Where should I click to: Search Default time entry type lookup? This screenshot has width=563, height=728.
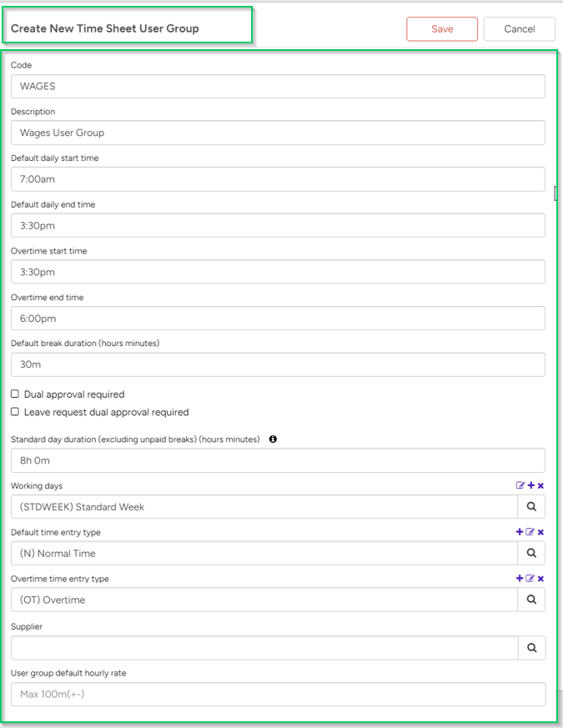click(531, 553)
